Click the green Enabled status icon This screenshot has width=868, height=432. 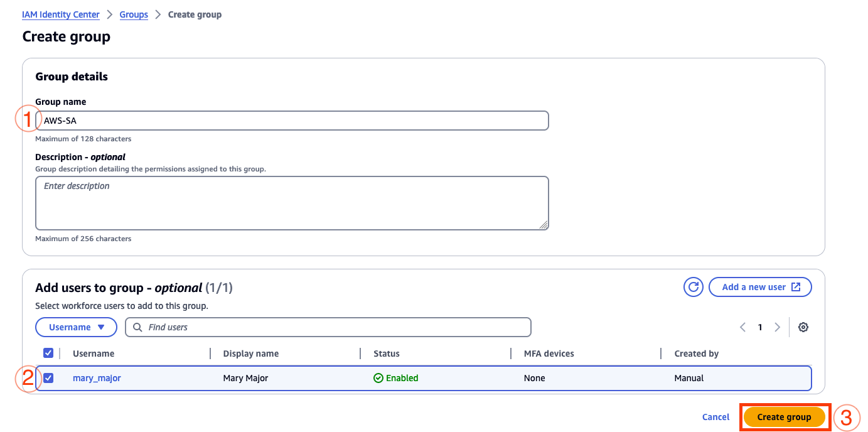pyautogui.click(x=378, y=378)
